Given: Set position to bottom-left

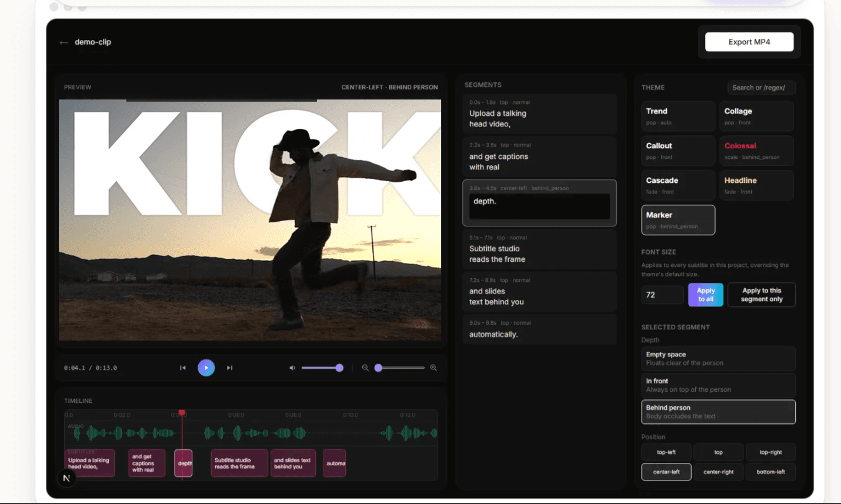Looking at the screenshot, I should [770, 472].
